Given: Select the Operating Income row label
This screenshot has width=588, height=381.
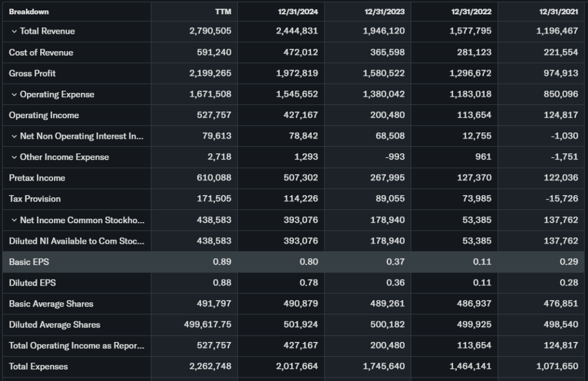Looking at the screenshot, I should click(x=44, y=115).
